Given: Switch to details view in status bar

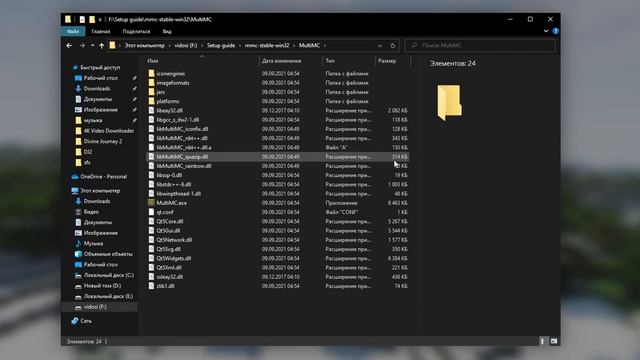Looking at the screenshot, I should 542,341.
